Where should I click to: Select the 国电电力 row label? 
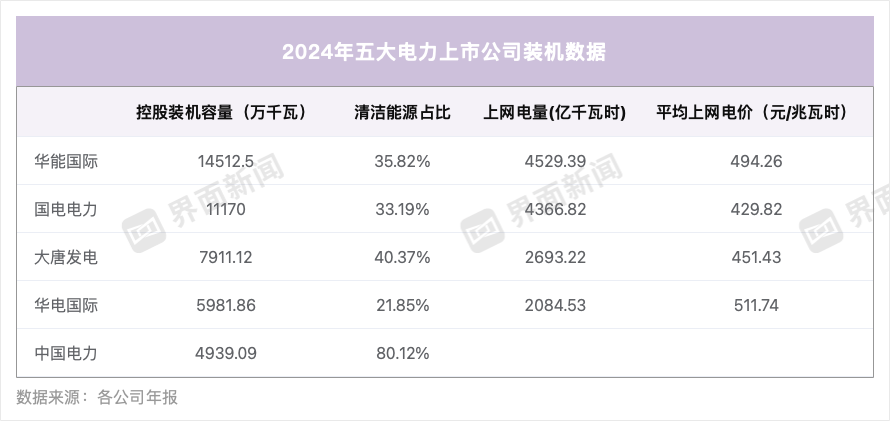click(66, 209)
